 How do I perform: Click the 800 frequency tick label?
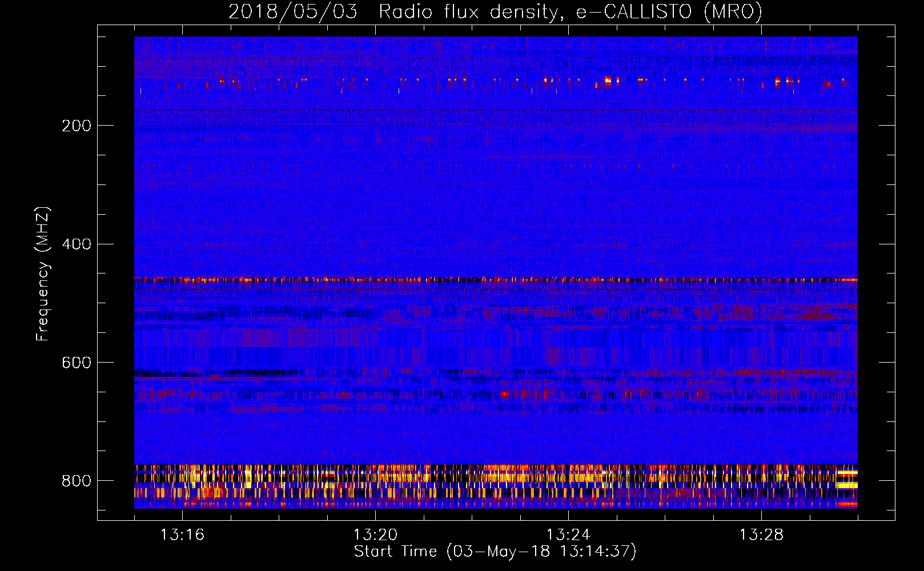(77, 481)
